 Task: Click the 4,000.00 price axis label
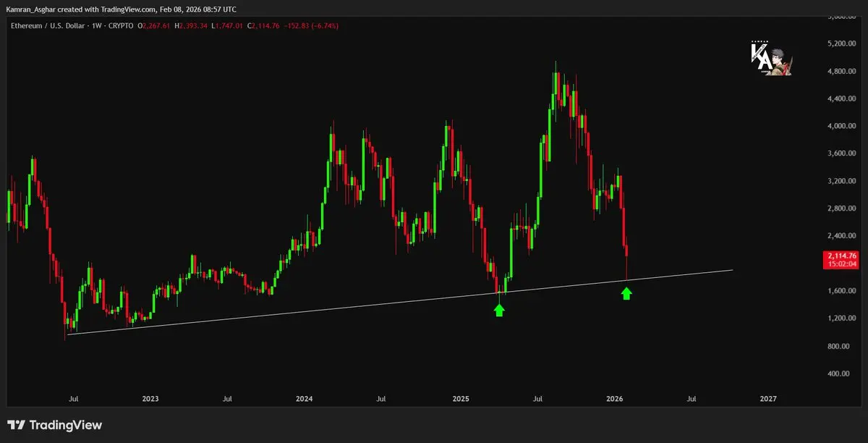pos(841,126)
